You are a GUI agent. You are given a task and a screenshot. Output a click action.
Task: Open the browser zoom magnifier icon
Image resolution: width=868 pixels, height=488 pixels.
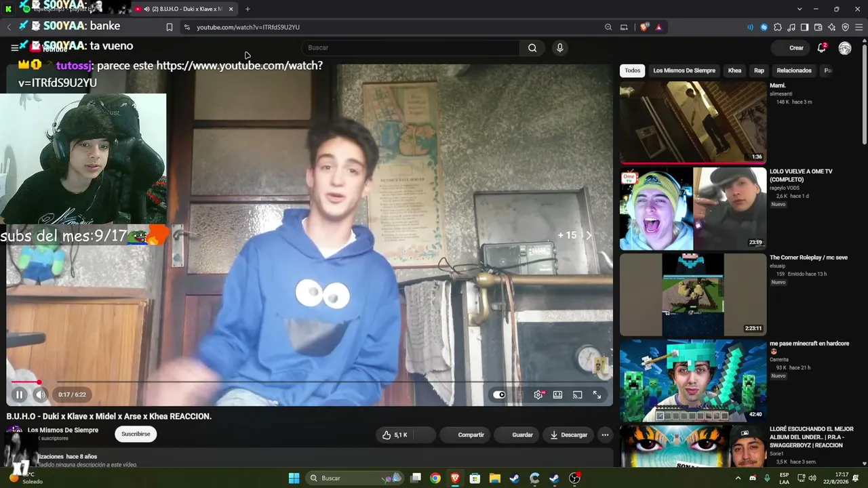(608, 27)
